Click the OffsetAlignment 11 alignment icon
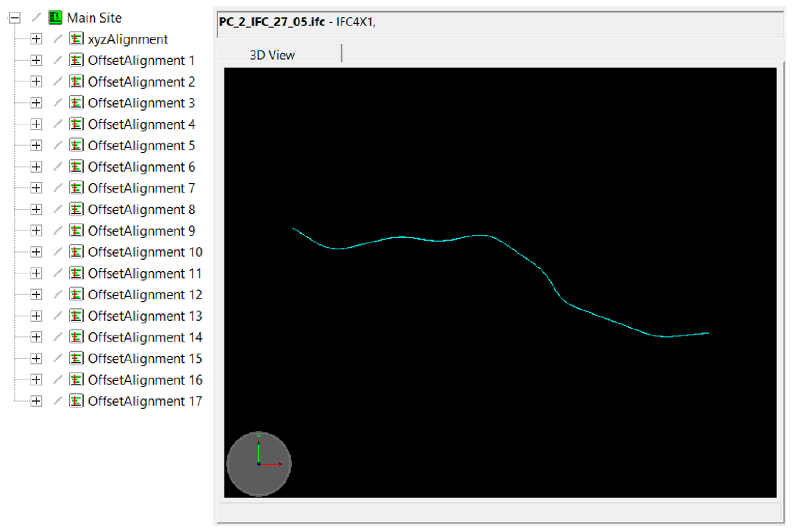Viewport: 792px width, 532px height. pos(76,273)
